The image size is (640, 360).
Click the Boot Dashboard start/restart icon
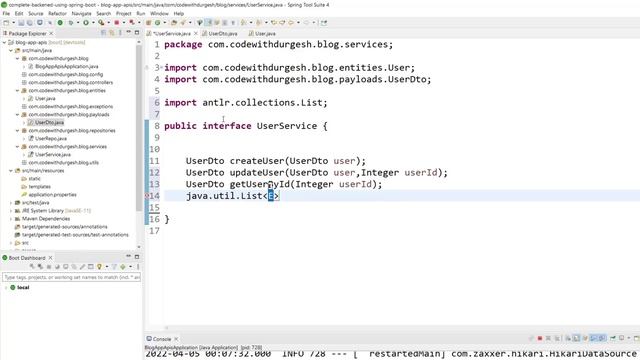click(x=32, y=267)
